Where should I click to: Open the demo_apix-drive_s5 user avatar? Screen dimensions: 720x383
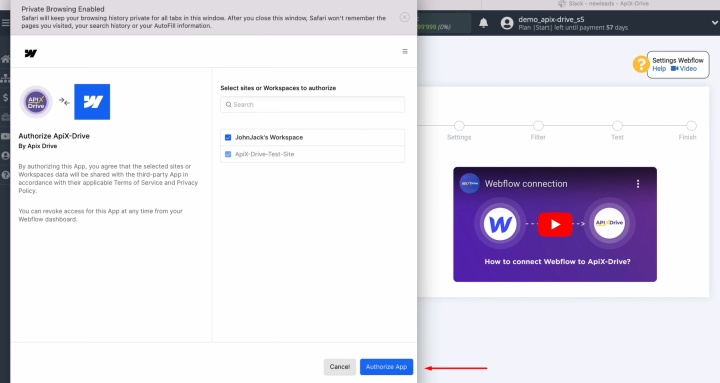coord(507,23)
